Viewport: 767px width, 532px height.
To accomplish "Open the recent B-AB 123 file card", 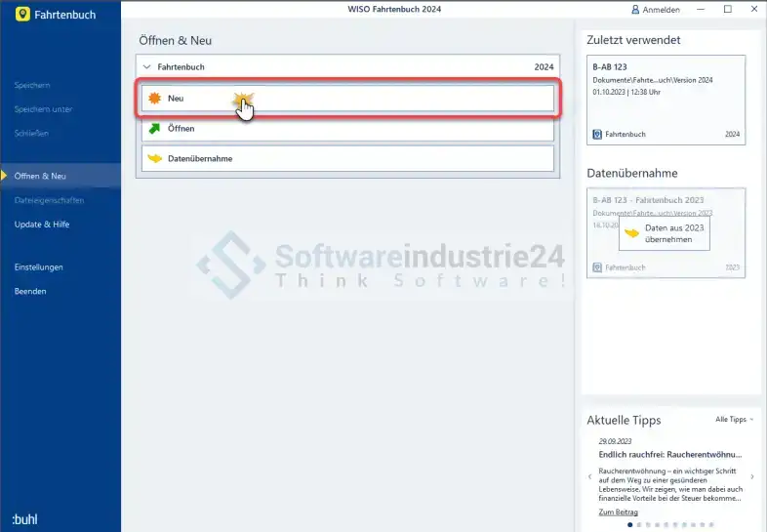I will click(x=666, y=100).
